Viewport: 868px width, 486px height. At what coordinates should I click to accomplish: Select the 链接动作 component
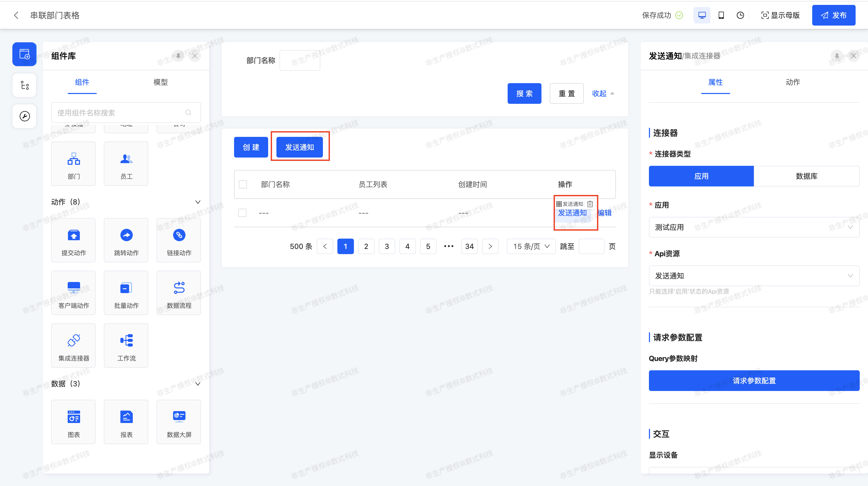179,240
